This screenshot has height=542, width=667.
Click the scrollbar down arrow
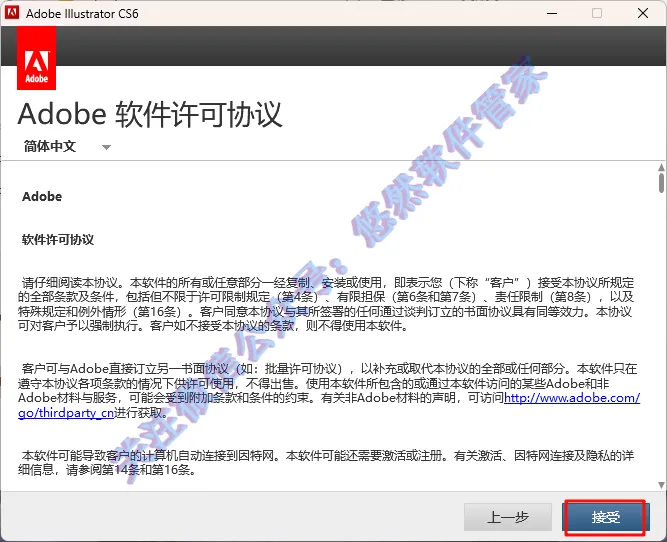point(661,485)
